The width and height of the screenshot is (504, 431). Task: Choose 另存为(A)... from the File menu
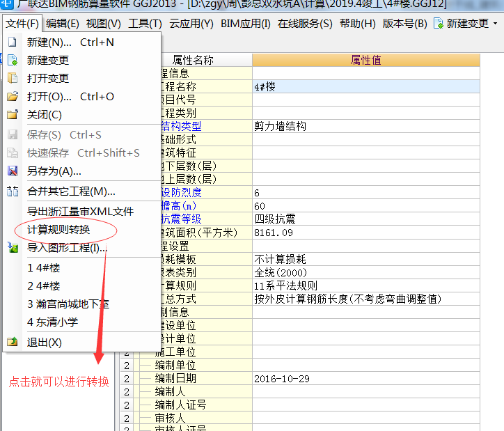pos(82,171)
